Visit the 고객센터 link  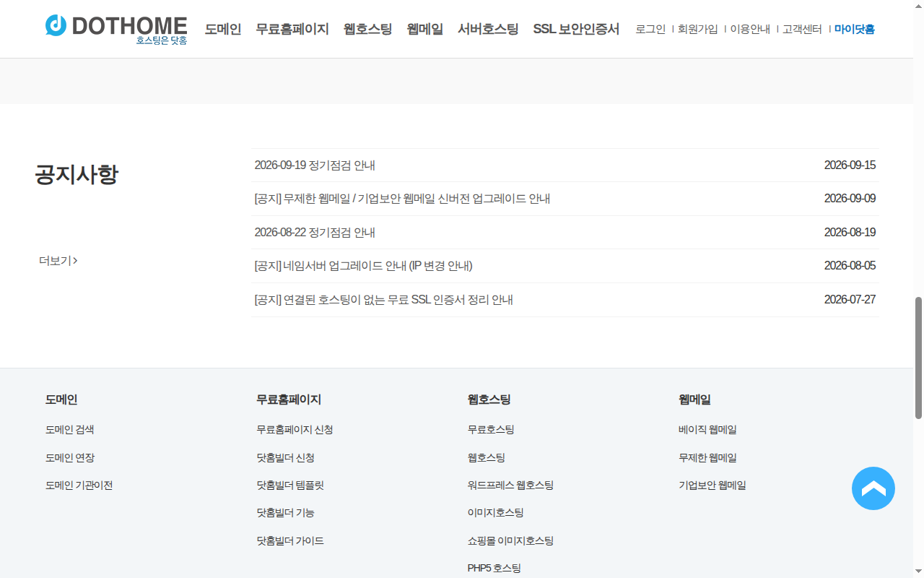[x=803, y=30]
